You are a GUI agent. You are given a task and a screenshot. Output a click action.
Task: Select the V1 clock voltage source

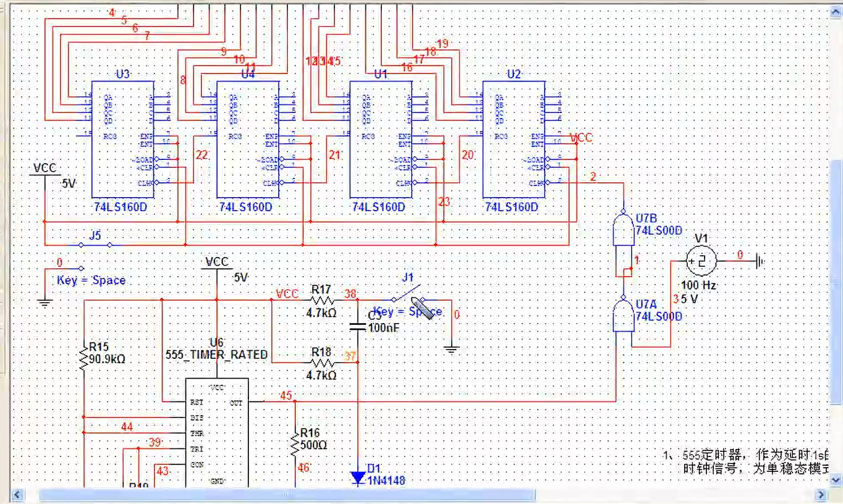click(x=701, y=261)
